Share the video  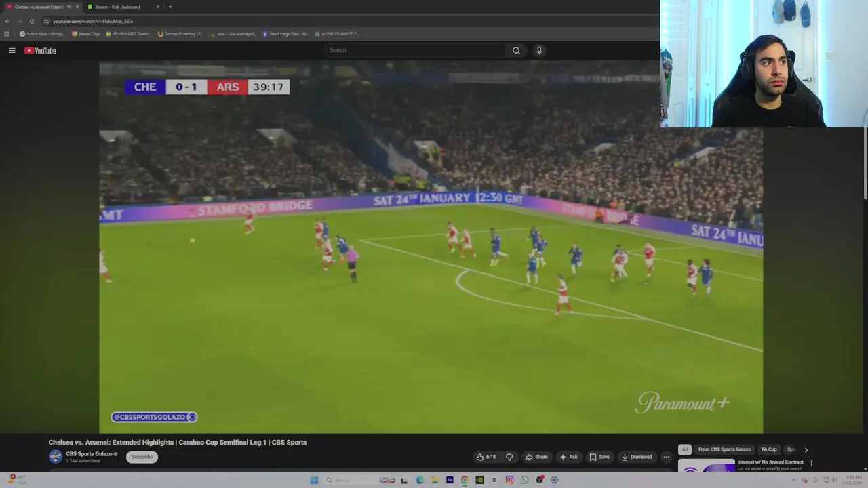(536, 457)
